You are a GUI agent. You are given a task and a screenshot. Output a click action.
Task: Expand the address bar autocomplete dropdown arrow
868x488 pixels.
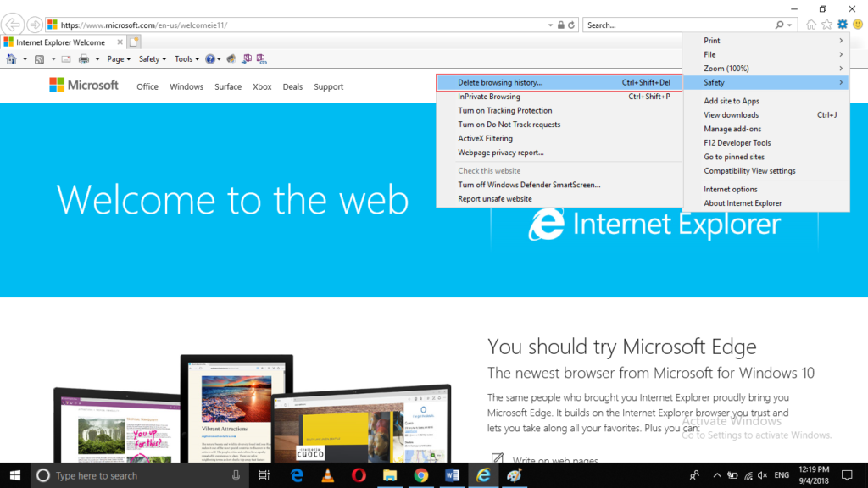550,25
